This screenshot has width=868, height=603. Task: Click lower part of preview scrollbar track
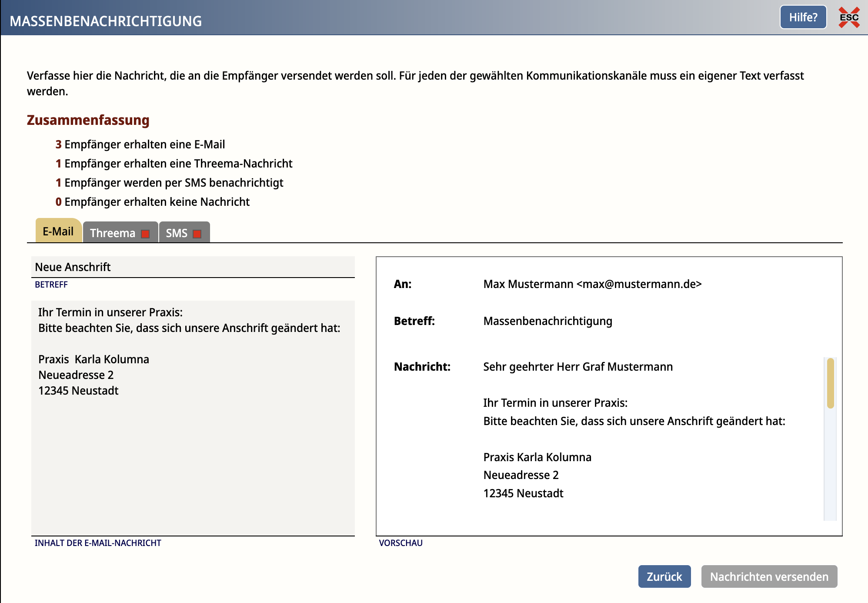pyautogui.click(x=830, y=483)
